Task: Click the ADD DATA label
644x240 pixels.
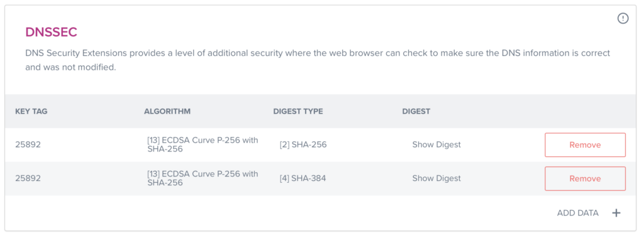Action: pyautogui.click(x=577, y=213)
